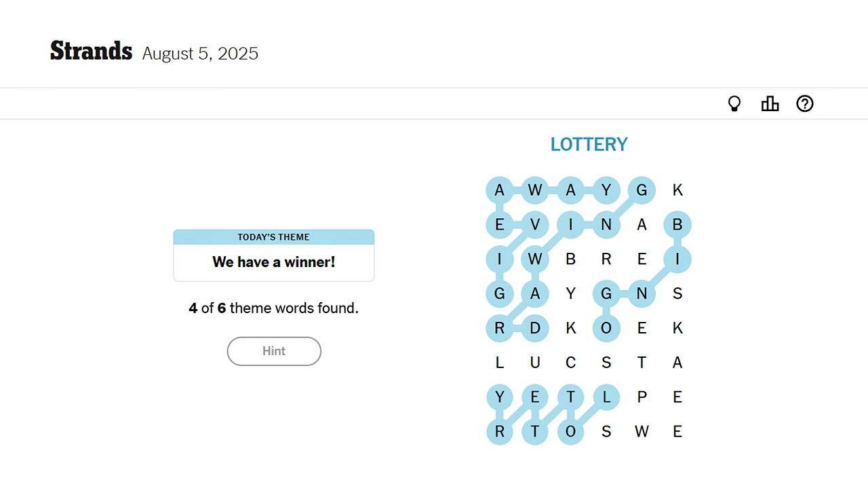Viewport: 868px width, 488px height.
Task: Select the unhighlighted letter R
Action: pos(606,259)
